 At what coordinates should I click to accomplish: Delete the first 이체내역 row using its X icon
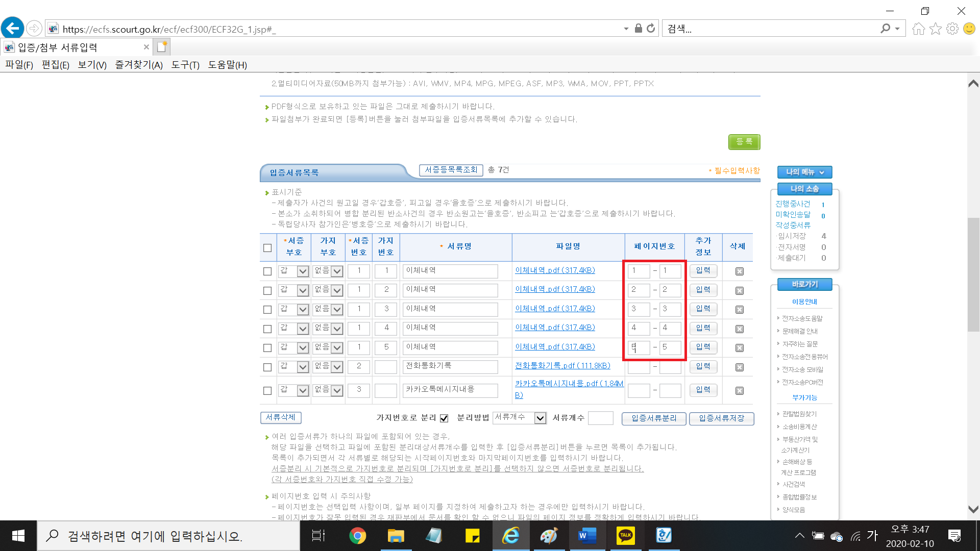(x=739, y=271)
